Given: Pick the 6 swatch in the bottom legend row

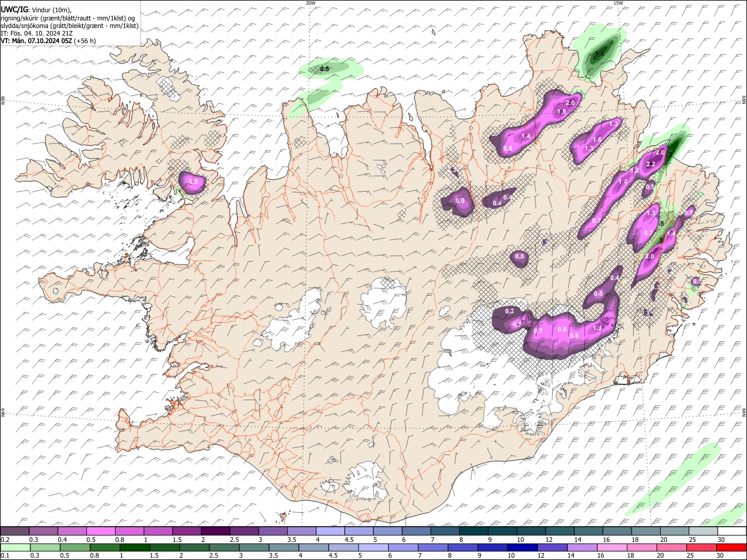Looking at the screenshot, I should coord(402,547).
